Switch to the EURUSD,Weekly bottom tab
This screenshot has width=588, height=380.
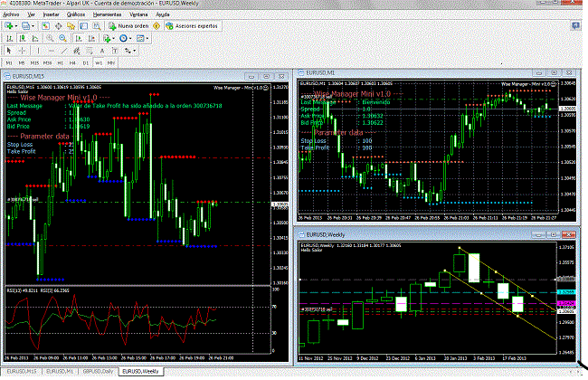[141, 371]
